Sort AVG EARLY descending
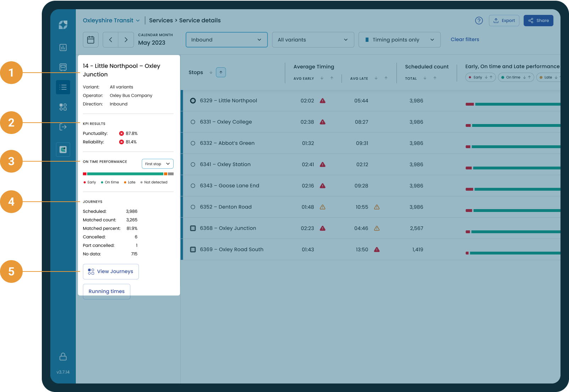Image resolution: width=569 pixels, height=392 pixels. pos(322,78)
